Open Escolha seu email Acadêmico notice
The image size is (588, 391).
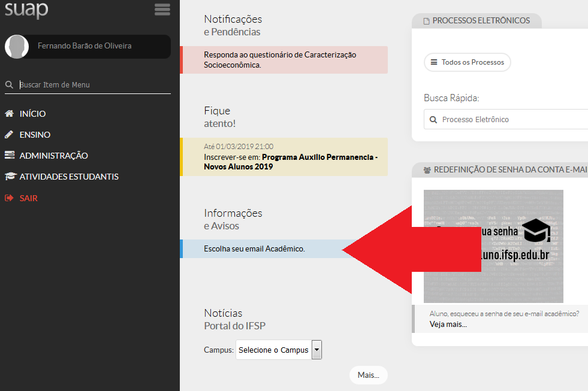[254, 248]
